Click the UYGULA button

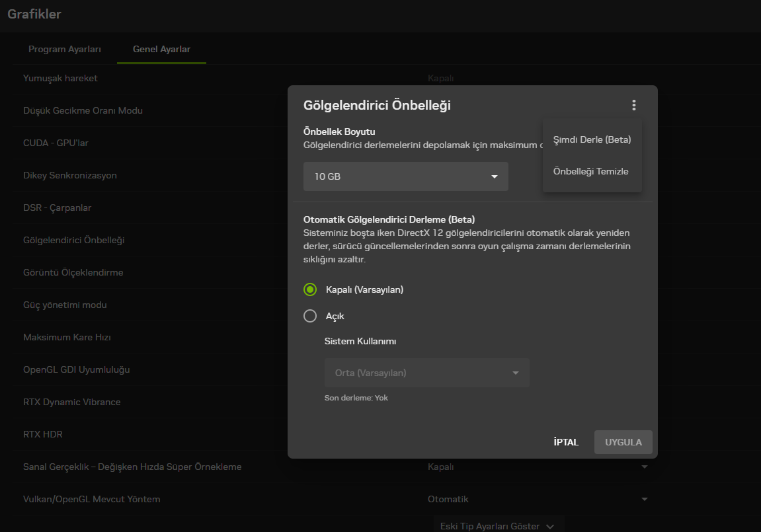623,442
